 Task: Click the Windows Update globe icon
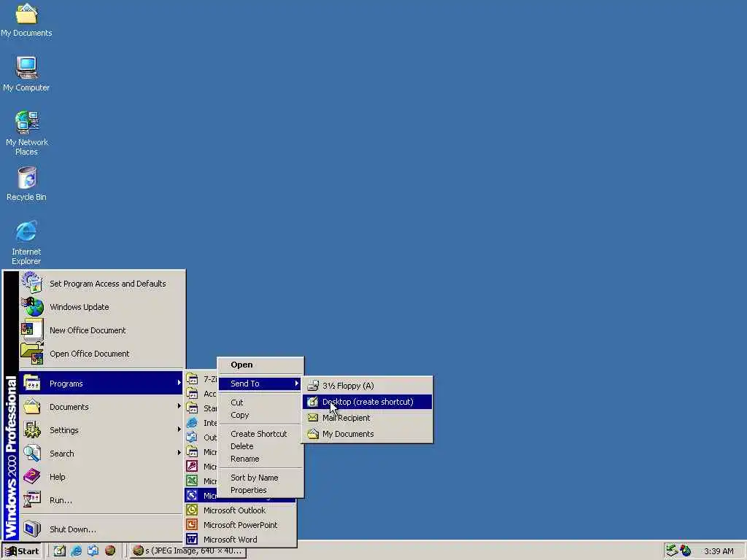[x=32, y=307]
